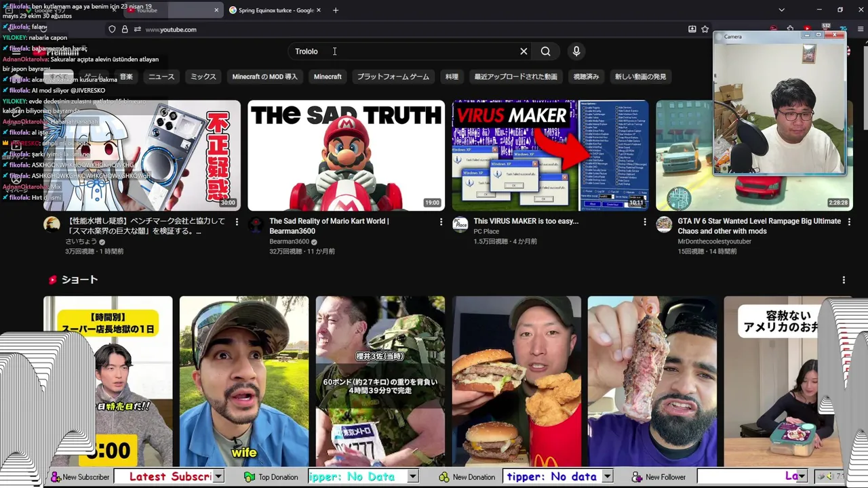Play the 不正疑惑 phone benchmark thumbnail
The image size is (868, 488).
point(142,155)
